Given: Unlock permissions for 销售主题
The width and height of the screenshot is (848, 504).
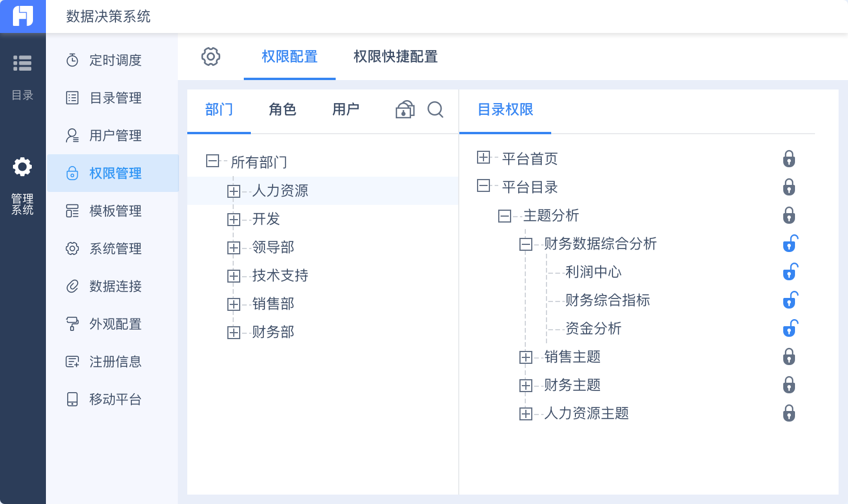Looking at the screenshot, I should (790, 356).
